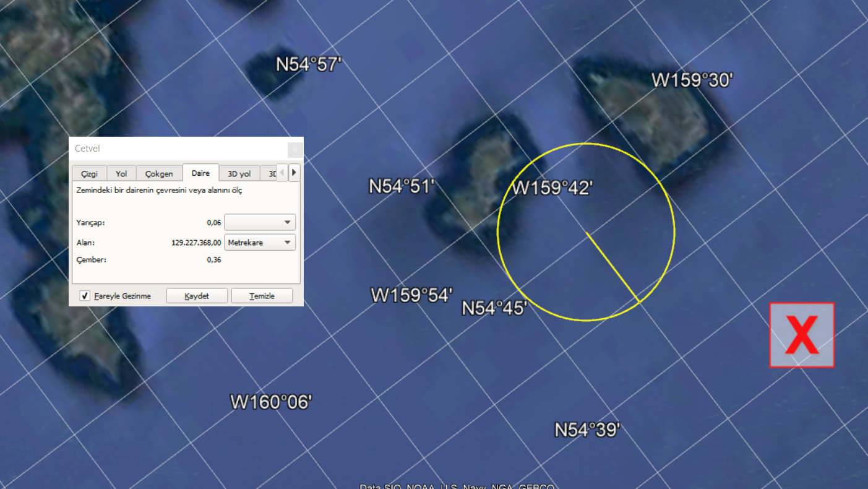Click the W160°06' map label
The image size is (868, 489).
tap(271, 402)
